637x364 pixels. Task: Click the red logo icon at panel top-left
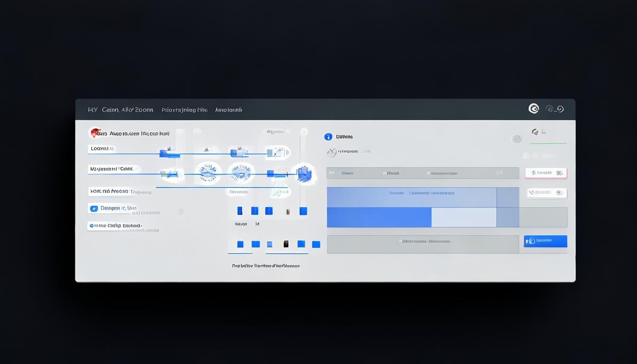95,133
